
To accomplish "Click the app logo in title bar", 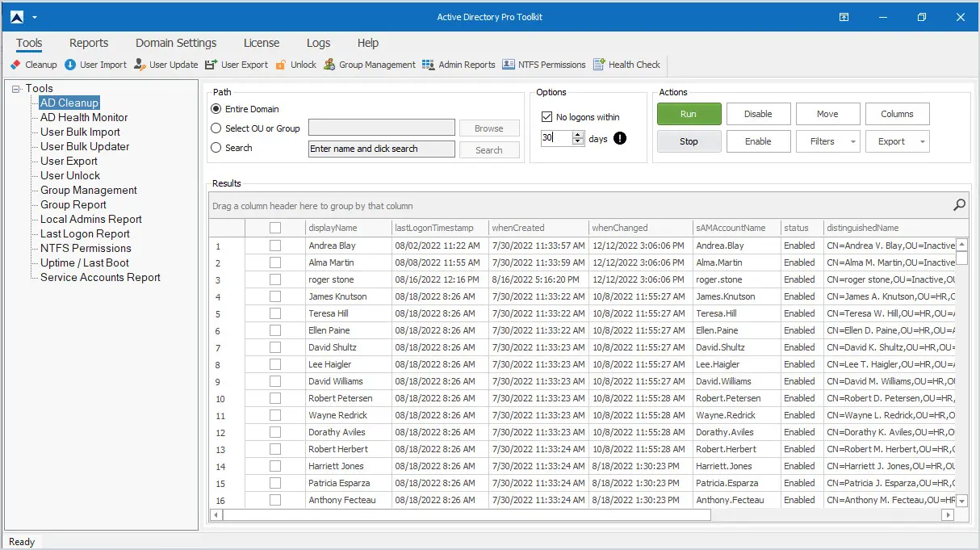I will (x=17, y=17).
